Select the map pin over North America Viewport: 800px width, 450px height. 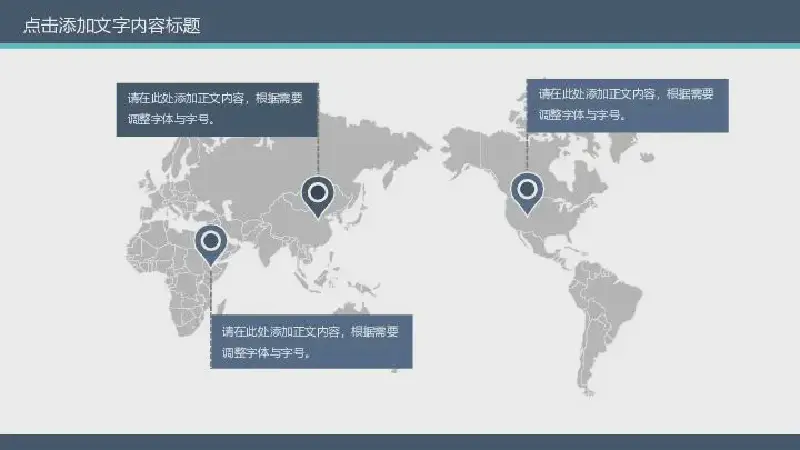click(x=527, y=194)
